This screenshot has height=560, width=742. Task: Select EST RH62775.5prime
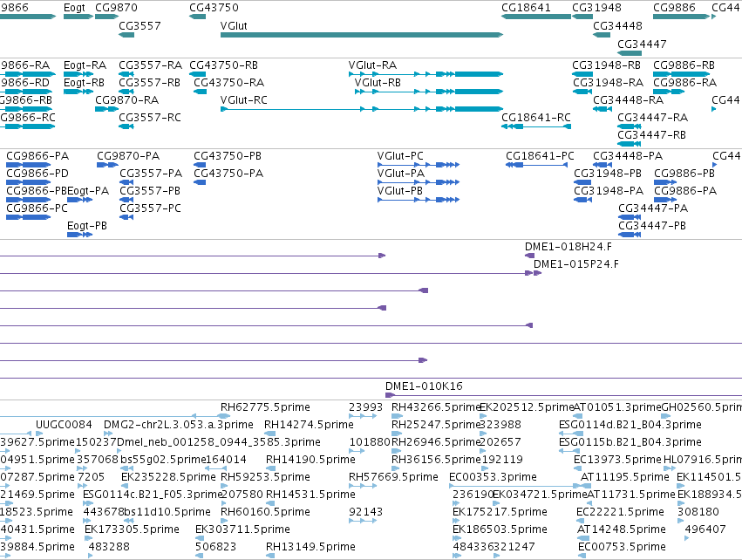(x=225, y=416)
